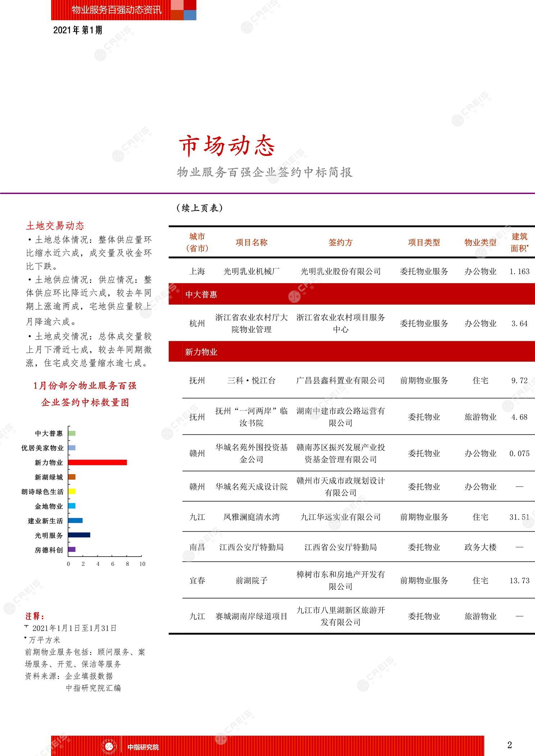
Task: Click the 土地交易动态 heading
Action: point(55,226)
